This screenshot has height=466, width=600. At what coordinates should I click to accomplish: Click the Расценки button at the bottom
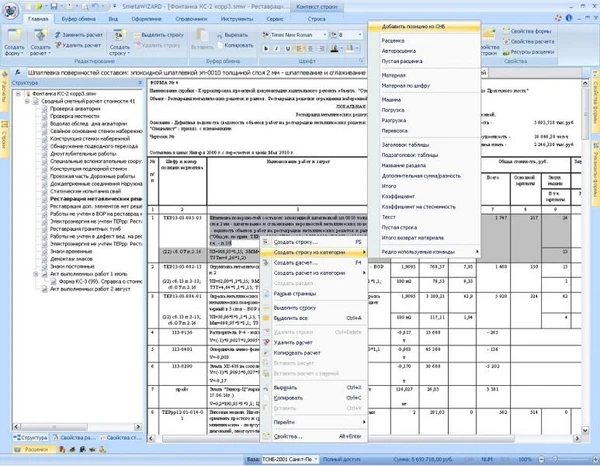(x=33, y=450)
